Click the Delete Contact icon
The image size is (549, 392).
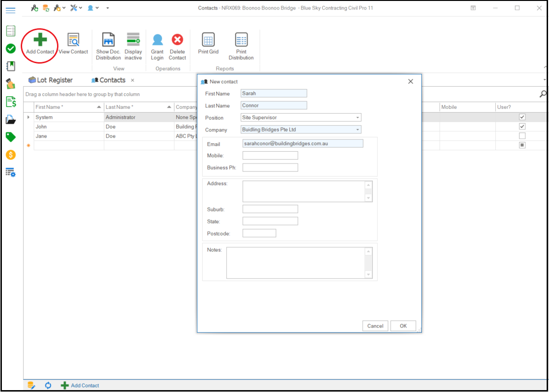177,40
